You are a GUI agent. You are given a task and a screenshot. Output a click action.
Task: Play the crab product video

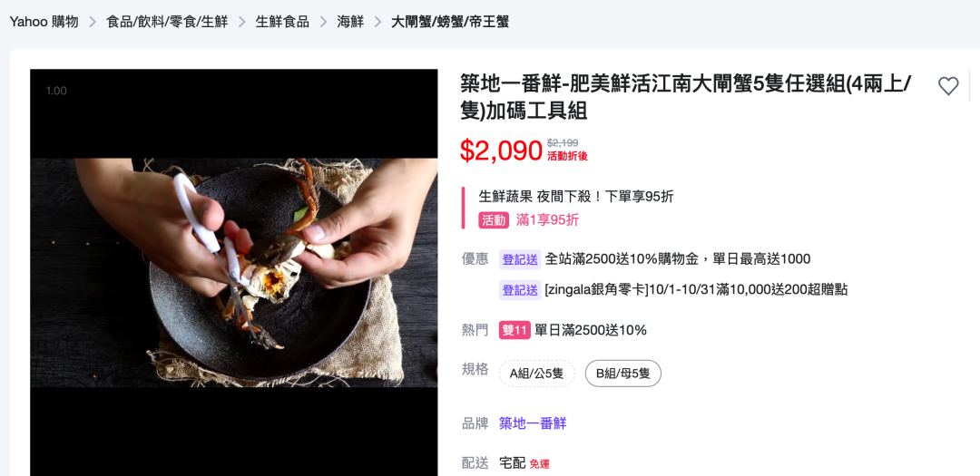click(x=234, y=272)
